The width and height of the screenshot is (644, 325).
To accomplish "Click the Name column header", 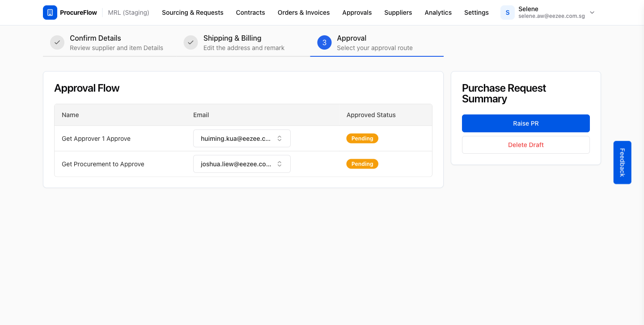I will (70, 115).
